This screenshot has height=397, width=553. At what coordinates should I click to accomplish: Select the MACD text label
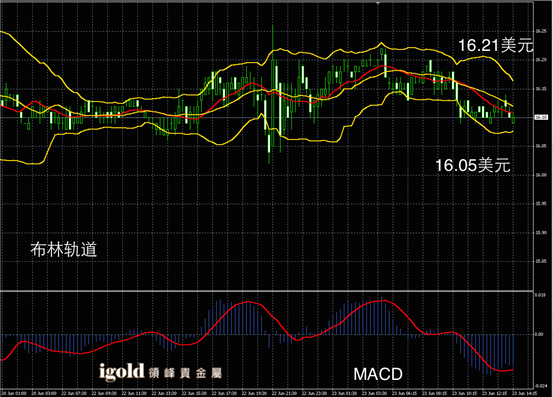click(378, 374)
